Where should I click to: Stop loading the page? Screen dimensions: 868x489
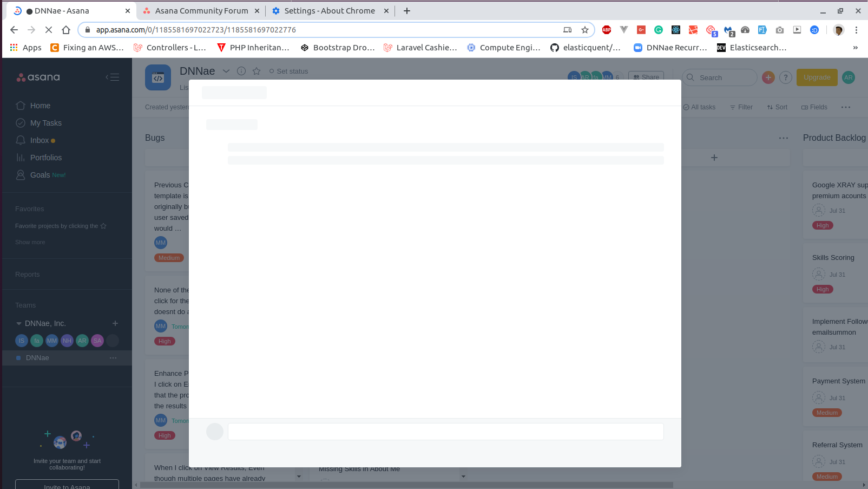click(49, 30)
